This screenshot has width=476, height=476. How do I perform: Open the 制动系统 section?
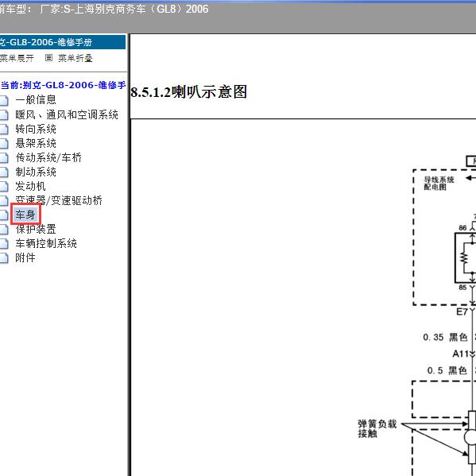tap(36, 172)
